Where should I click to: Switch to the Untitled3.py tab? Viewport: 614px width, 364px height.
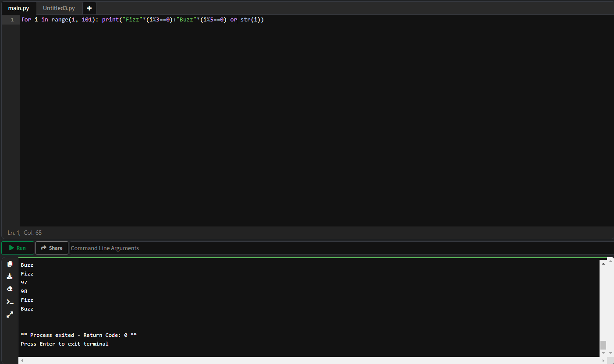58,8
